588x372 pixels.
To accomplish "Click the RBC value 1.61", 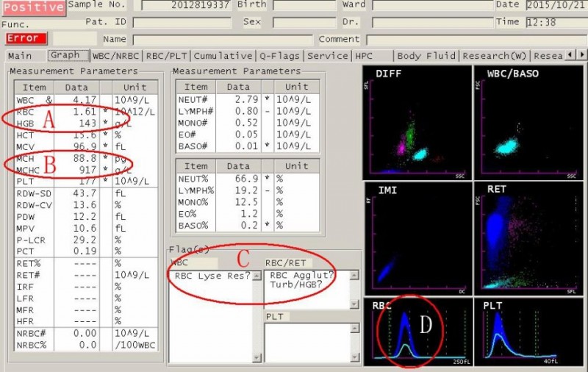I will tap(85, 112).
